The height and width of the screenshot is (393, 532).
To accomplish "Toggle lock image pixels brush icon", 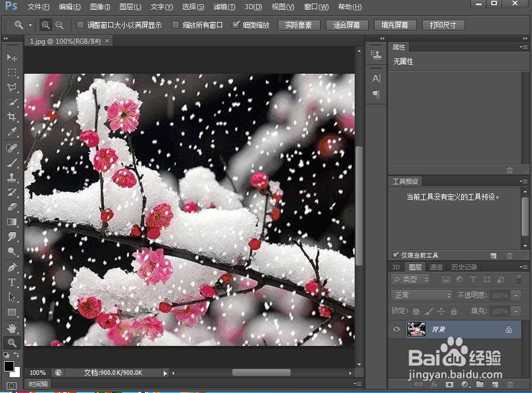I will (429, 311).
